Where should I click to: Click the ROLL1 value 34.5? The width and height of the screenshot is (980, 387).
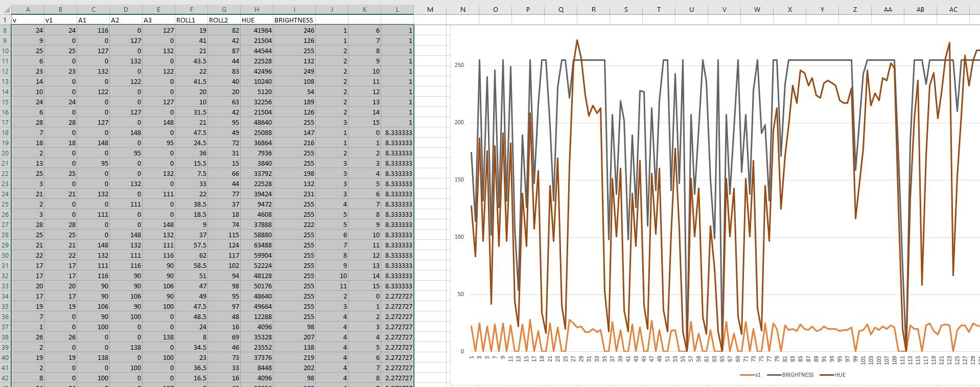coord(191,347)
